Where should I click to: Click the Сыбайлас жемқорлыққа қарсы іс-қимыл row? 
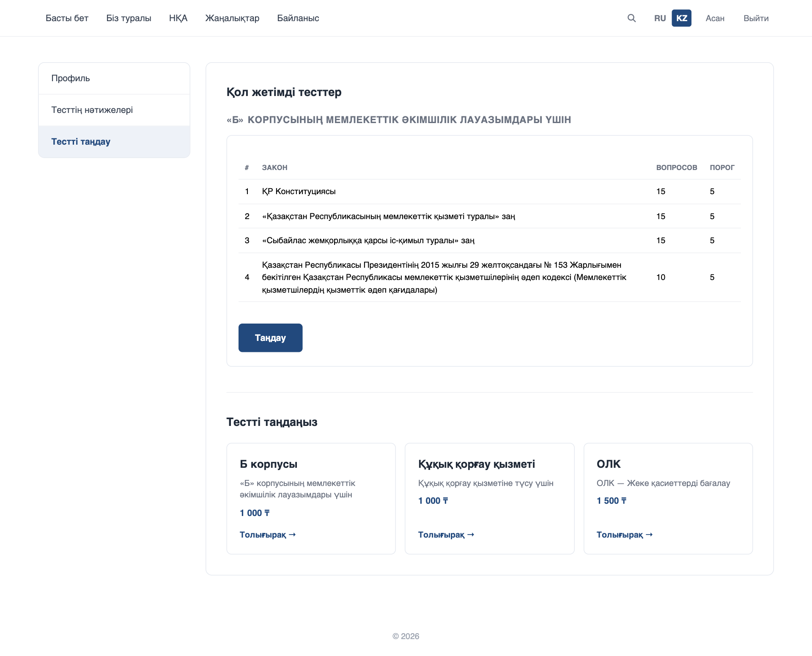(x=490, y=241)
